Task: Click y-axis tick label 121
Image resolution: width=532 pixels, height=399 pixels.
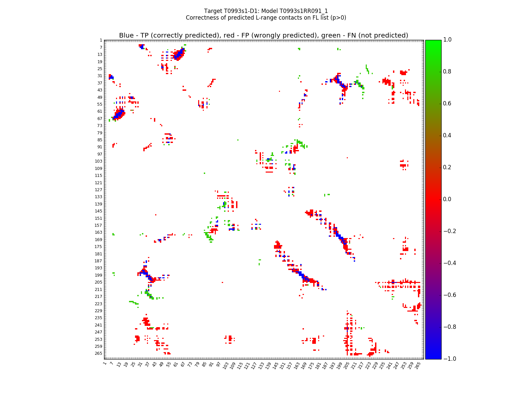Action: coord(98,183)
